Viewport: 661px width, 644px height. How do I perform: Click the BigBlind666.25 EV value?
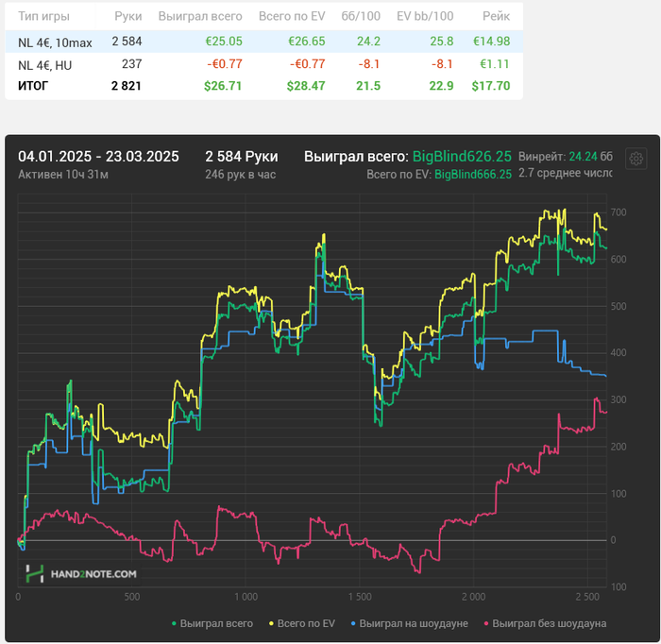(473, 175)
